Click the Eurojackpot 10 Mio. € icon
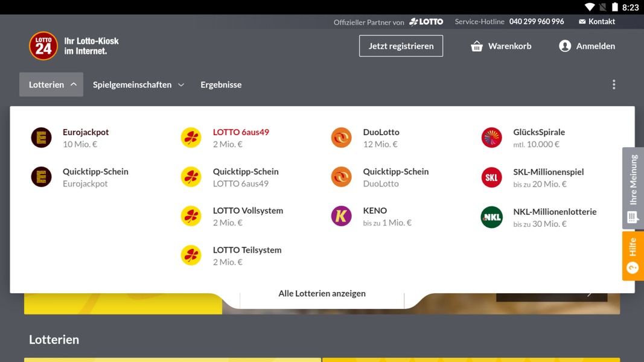Viewport: 644px width, 362px height. pos(42,138)
